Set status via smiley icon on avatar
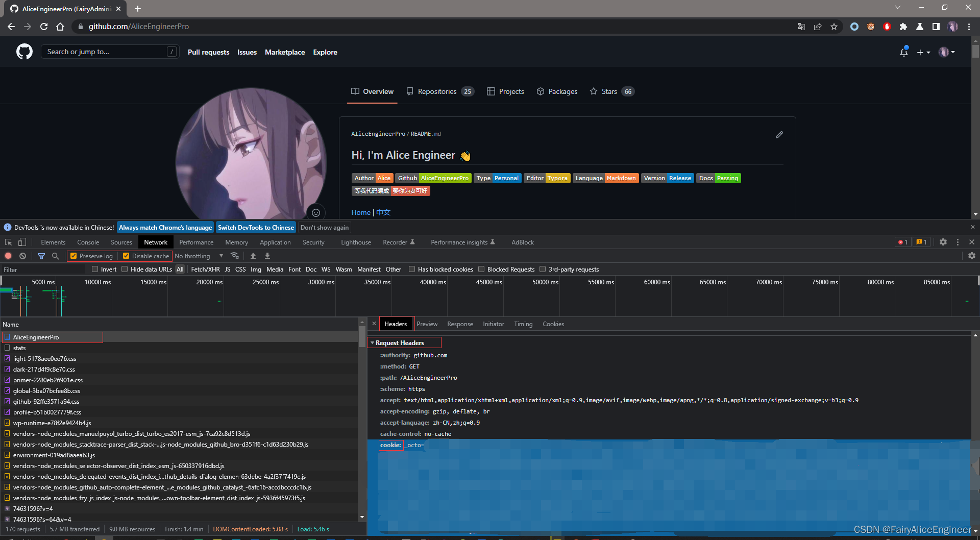This screenshot has width=980, height=540. coord(316,212)
